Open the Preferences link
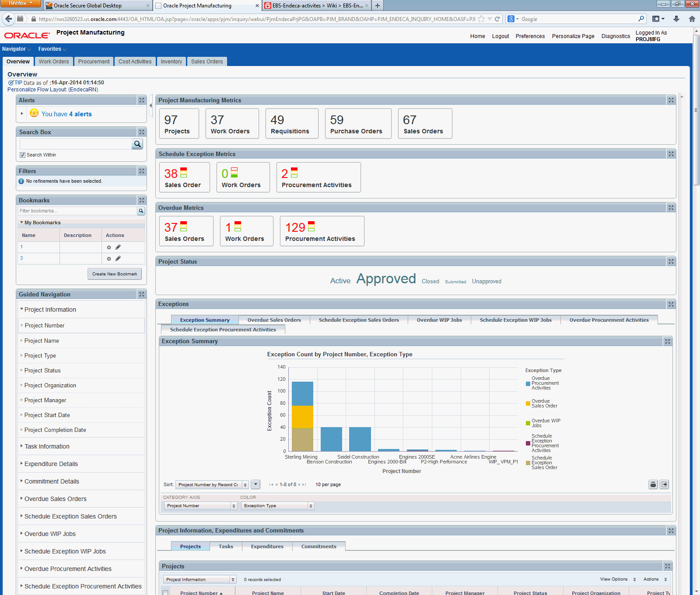The width and height of the screenshot is (700, 595). coord(530,36)
